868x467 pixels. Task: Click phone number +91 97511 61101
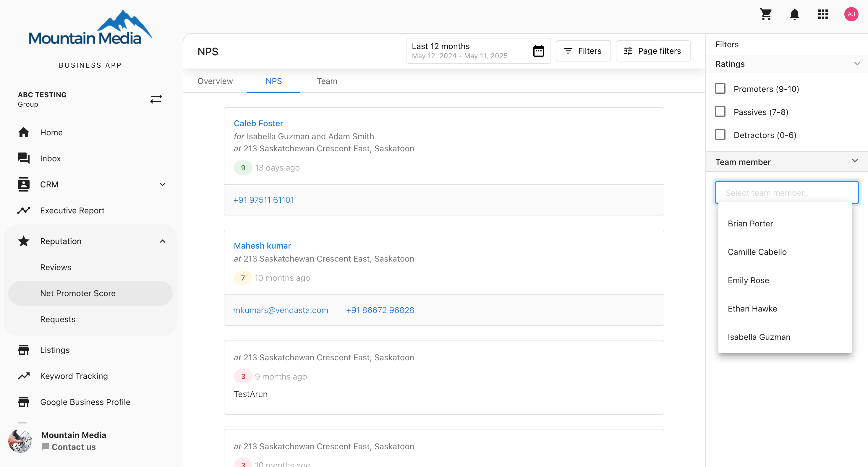click(263, 200)
